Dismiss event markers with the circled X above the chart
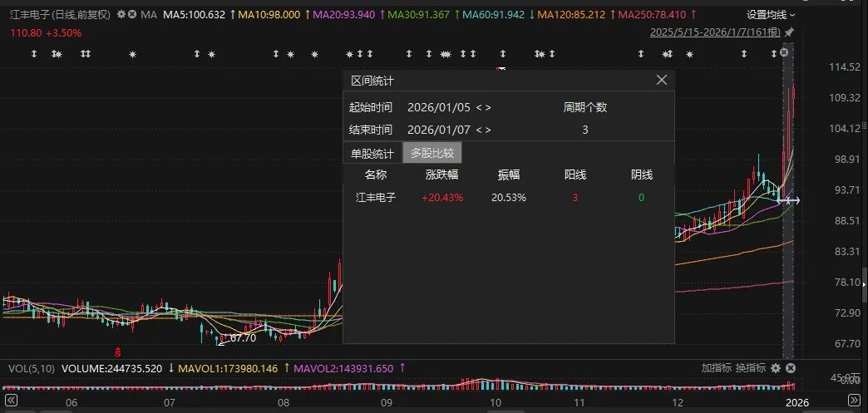 coord(784,52)
